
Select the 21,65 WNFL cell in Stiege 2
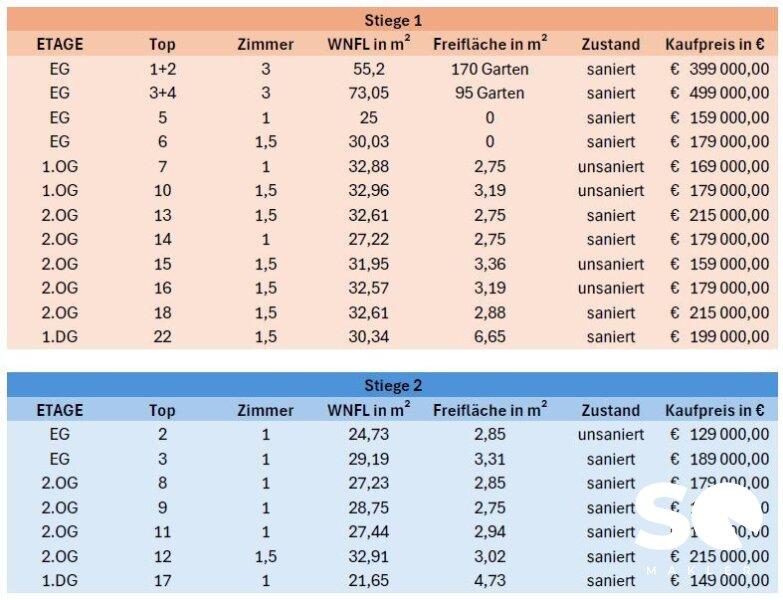pyautogui.click(x=369, y=581)
